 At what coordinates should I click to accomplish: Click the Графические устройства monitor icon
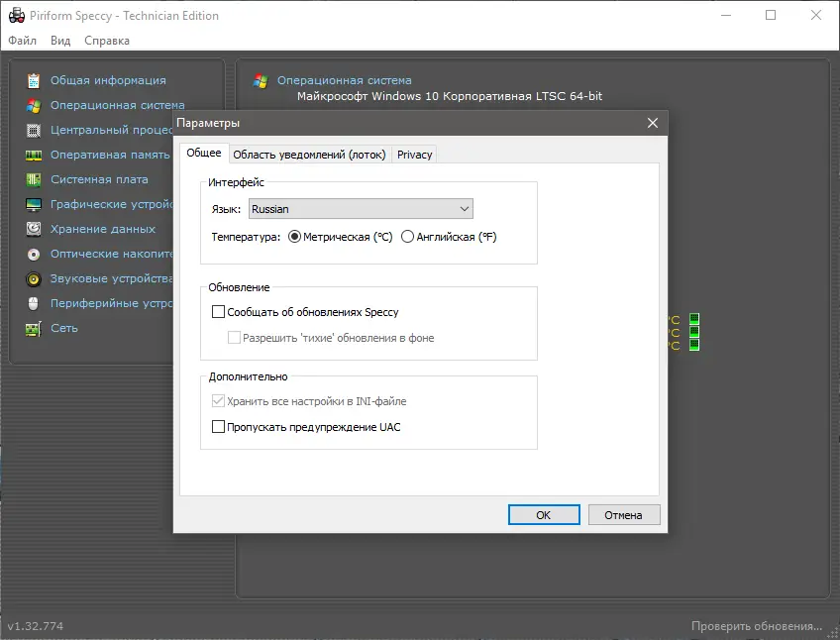[x=35, y=204]
